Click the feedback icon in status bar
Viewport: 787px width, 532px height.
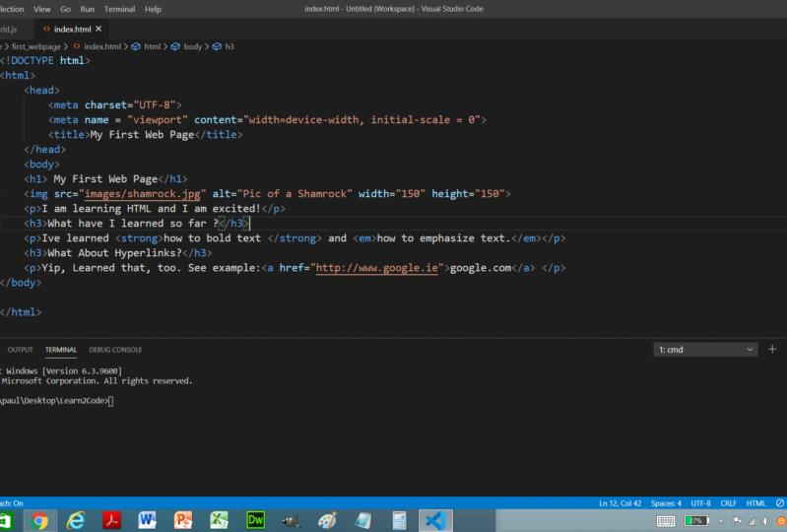coord(779,502)
